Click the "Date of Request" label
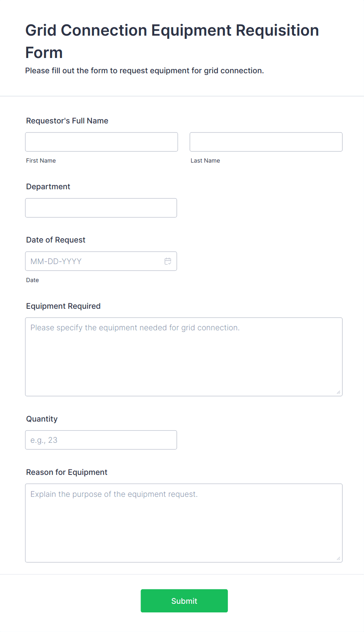 (56, 240)
